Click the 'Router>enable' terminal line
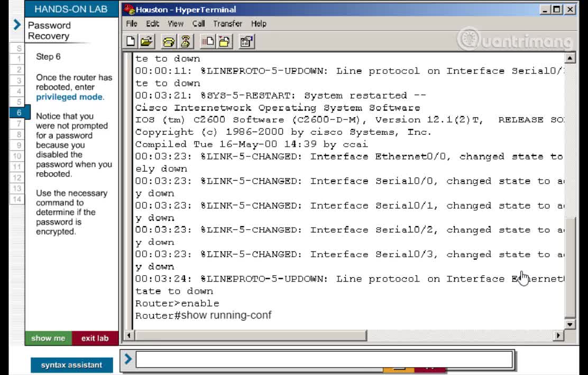The height and width of the screenshot is (375, 588). click(x=177, y=304)
